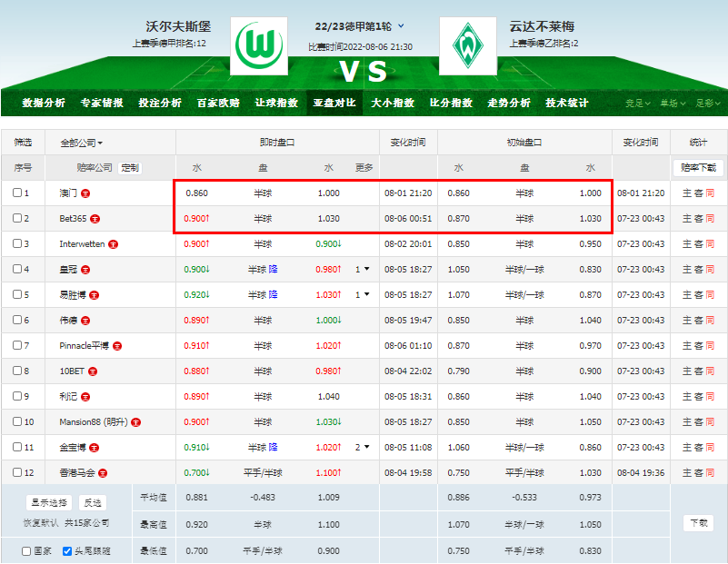Check the box for row 4 皇冠
The image size is (728, 564).
pos(17,269)
